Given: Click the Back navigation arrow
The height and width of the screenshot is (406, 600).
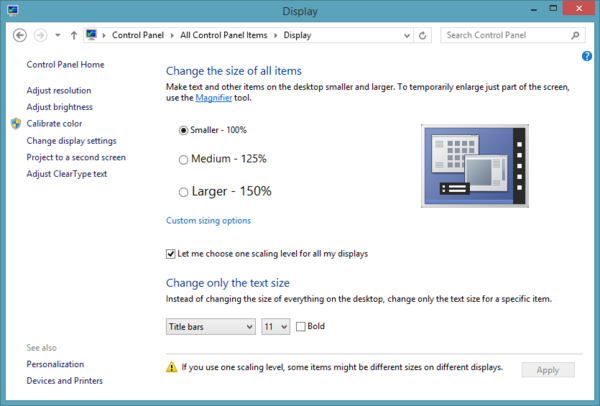Looking at the screenshot, I should [x=20, y=35].
